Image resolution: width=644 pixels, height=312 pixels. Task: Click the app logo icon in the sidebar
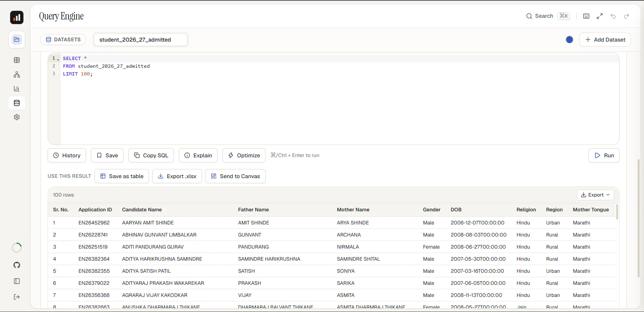pos(17,17)
